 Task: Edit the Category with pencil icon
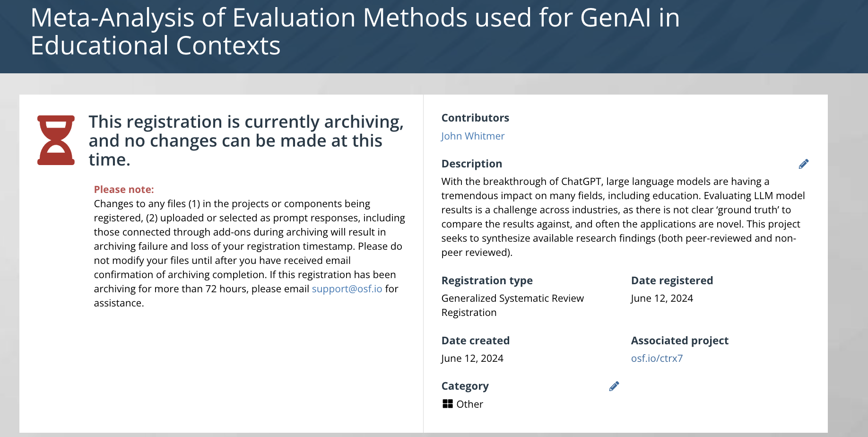pyautogui.click(x=614, y=386)
